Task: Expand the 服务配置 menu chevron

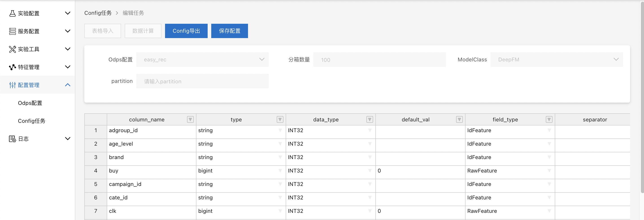Action: point(67,31)
